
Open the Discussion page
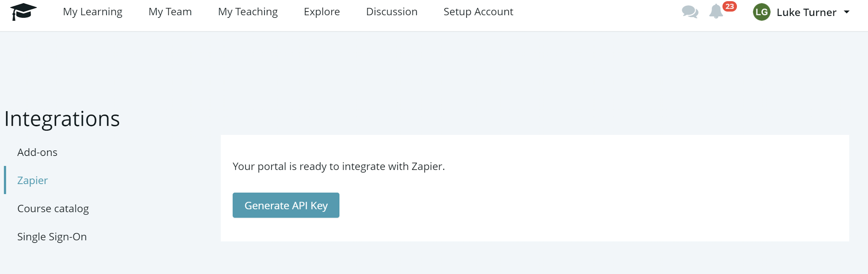pos(391,12)
